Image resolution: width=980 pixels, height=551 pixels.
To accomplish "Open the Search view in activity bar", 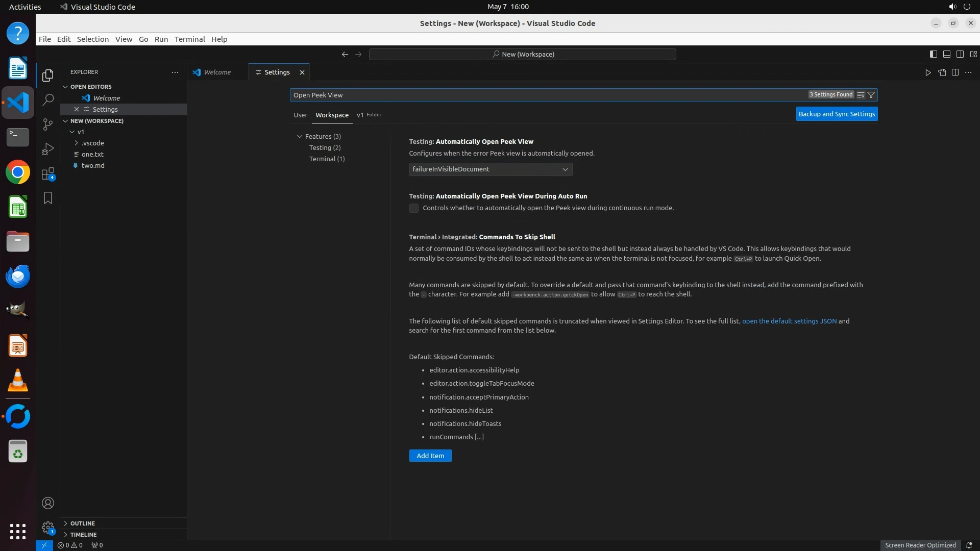I will pos(48,99).
